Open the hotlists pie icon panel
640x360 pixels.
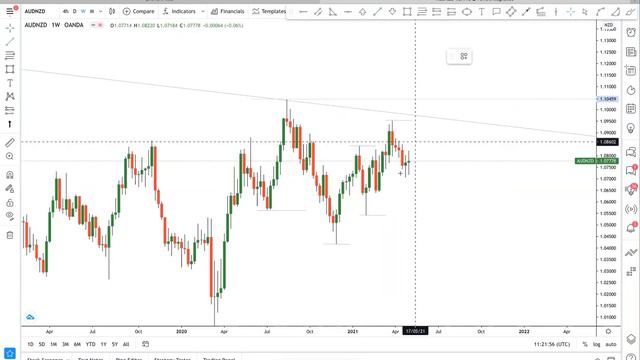[x=631, y=90]
